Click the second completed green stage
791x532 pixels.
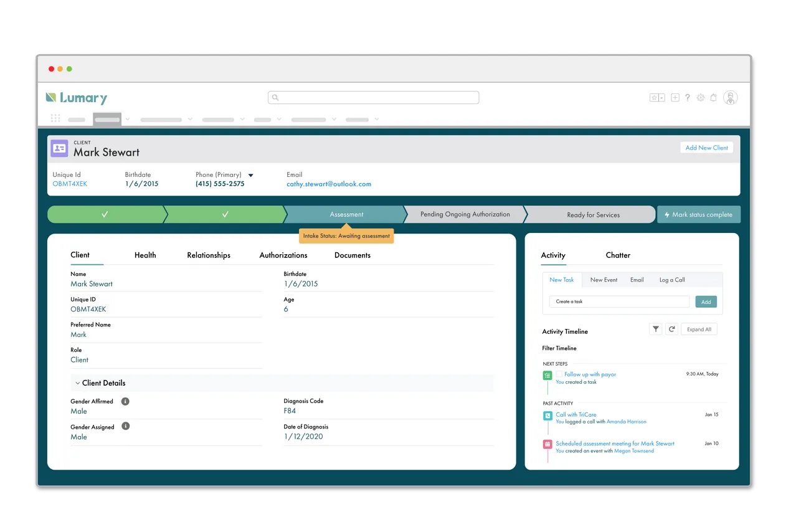click(x=225, y=214)
